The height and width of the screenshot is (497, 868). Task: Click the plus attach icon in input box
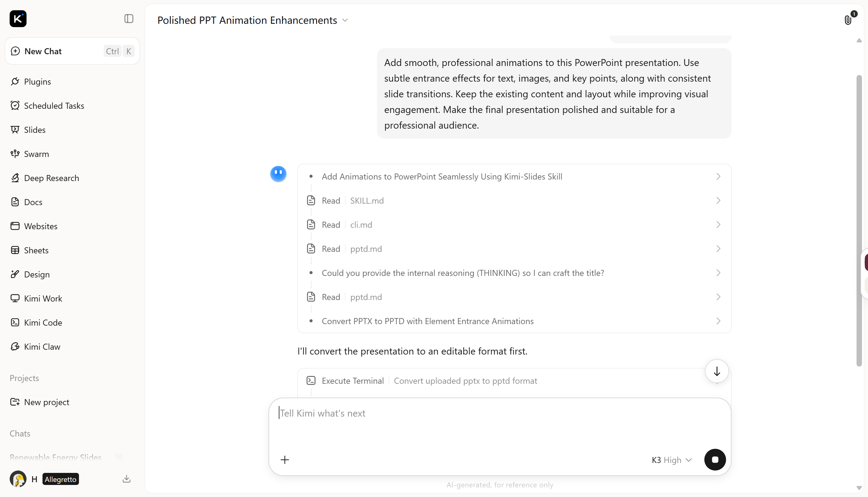point(285,460)
